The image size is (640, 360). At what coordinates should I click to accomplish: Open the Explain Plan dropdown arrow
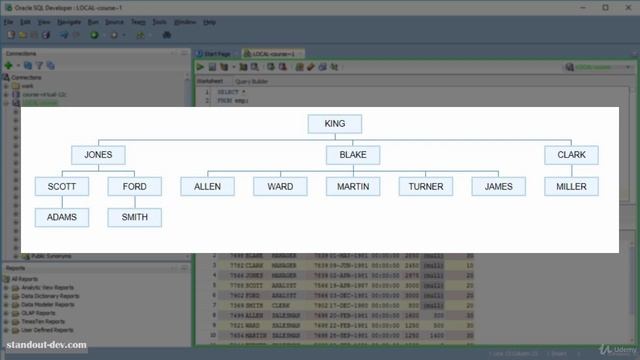click(x=233, y=67)
